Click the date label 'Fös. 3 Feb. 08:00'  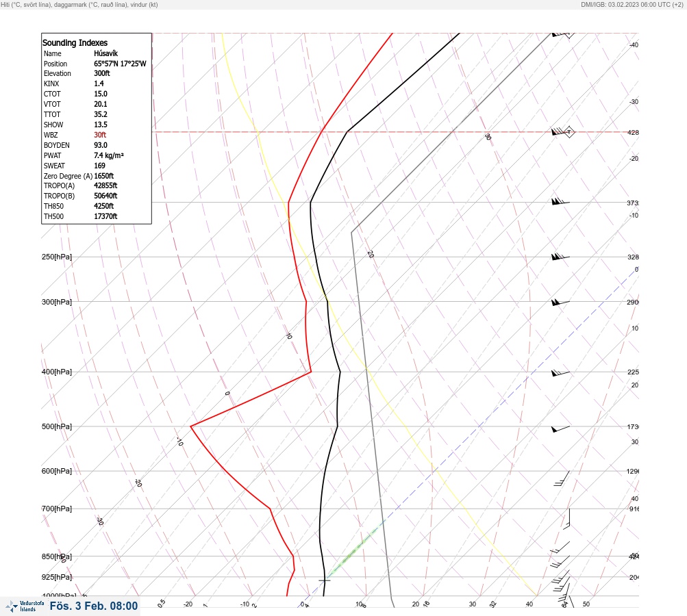94,606
